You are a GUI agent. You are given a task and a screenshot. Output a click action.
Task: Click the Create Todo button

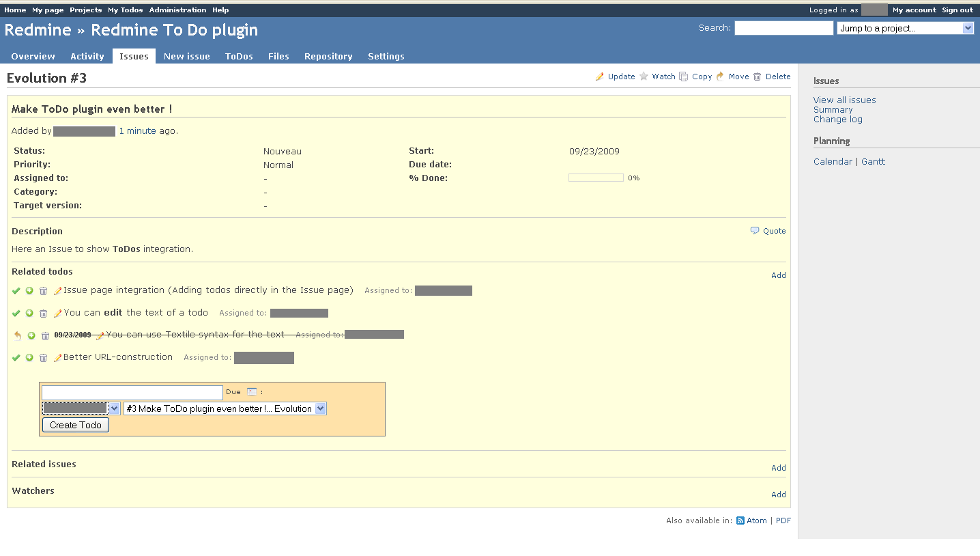[76, 425]
